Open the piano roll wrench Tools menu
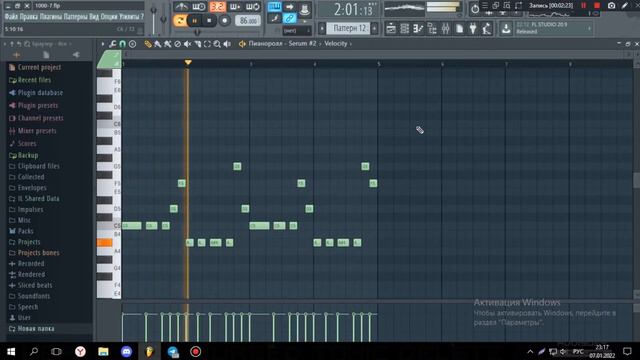Viewport: 640px width, 360px height. (x=112, y=44)
